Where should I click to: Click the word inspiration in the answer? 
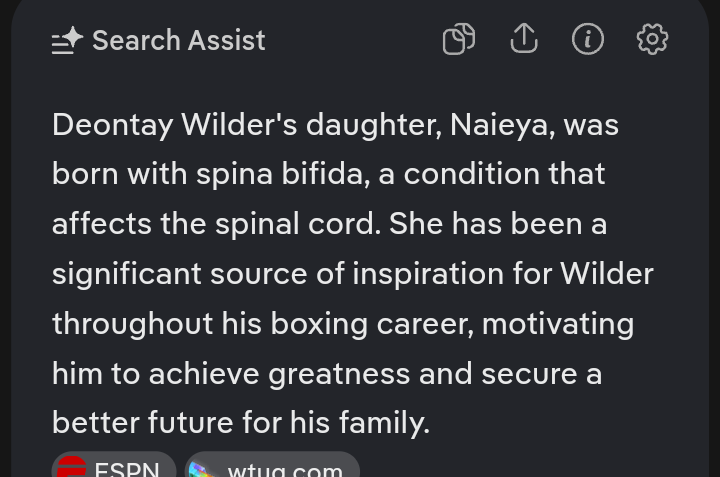(x=428, y=274)
